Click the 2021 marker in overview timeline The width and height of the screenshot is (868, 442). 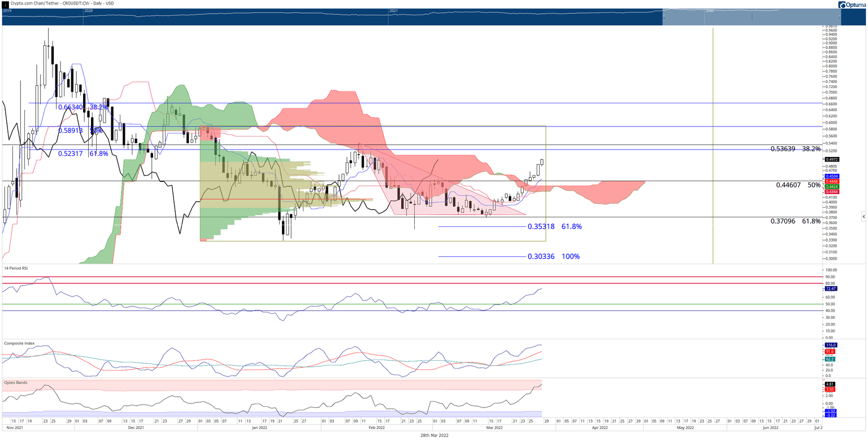393,11
